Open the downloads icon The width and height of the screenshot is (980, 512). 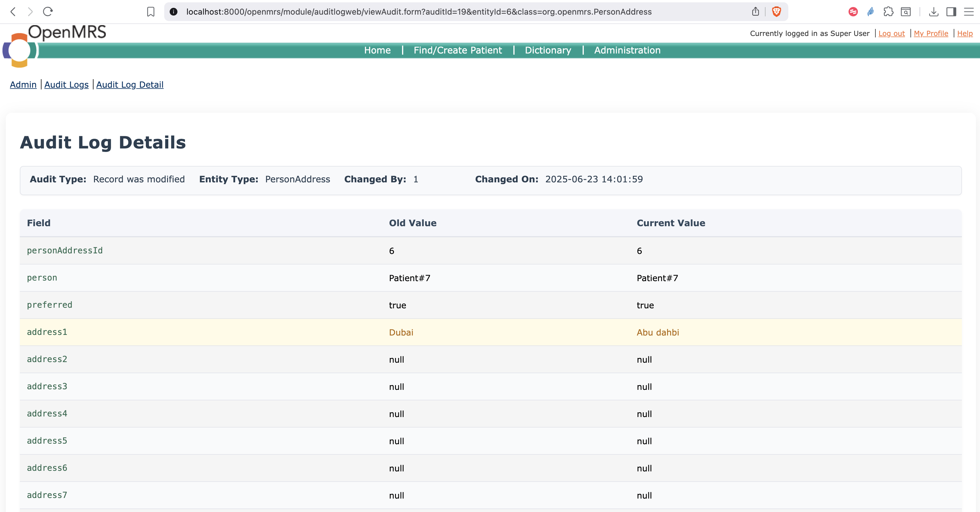pyautogui.click(x=933, y=12)
